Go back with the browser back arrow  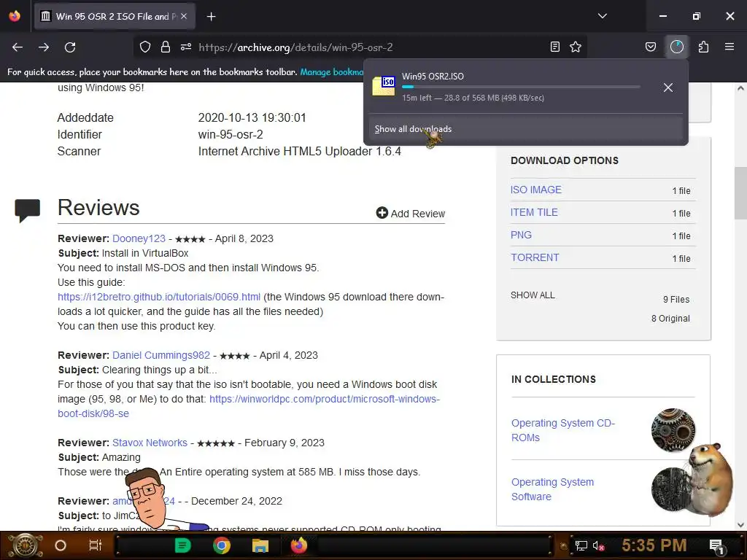[18, 47]
